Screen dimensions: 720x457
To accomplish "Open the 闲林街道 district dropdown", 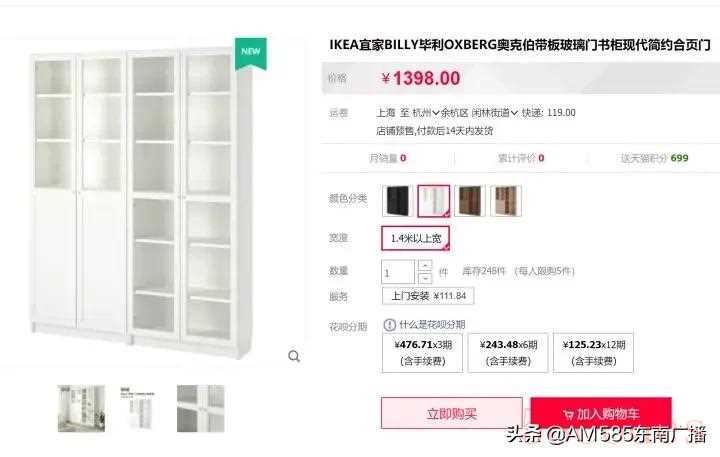I will pos(495,113).
